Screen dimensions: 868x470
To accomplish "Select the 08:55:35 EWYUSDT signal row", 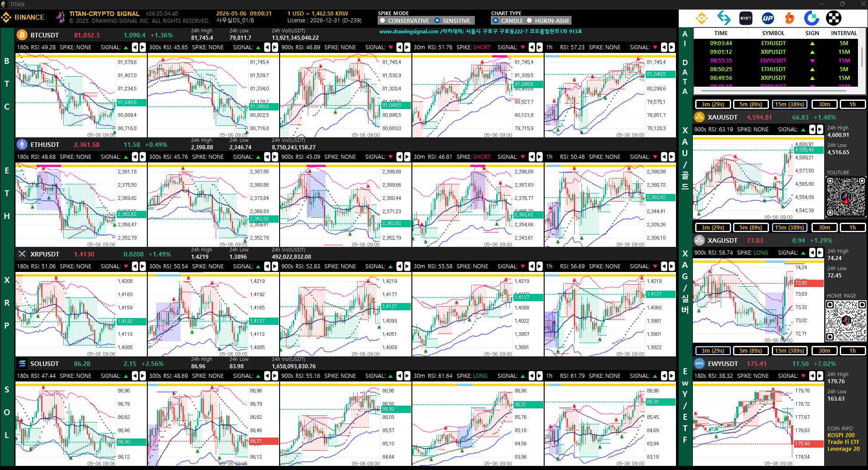I will coord(776,61).
